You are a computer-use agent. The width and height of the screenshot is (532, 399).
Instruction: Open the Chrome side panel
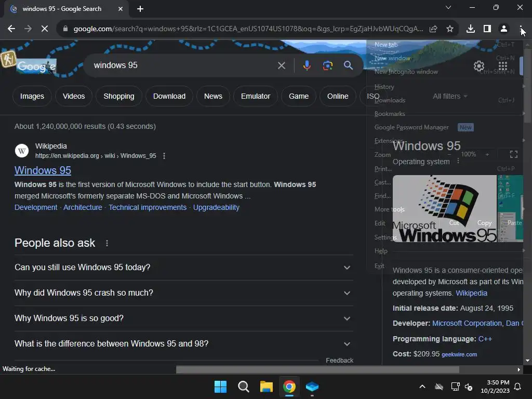tap(487, 29)
